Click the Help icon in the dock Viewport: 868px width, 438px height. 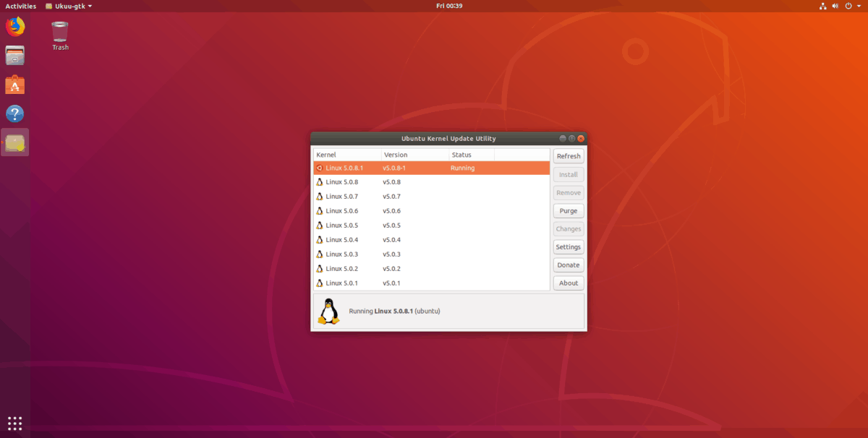pyautogui.click(x=14, y=113)
